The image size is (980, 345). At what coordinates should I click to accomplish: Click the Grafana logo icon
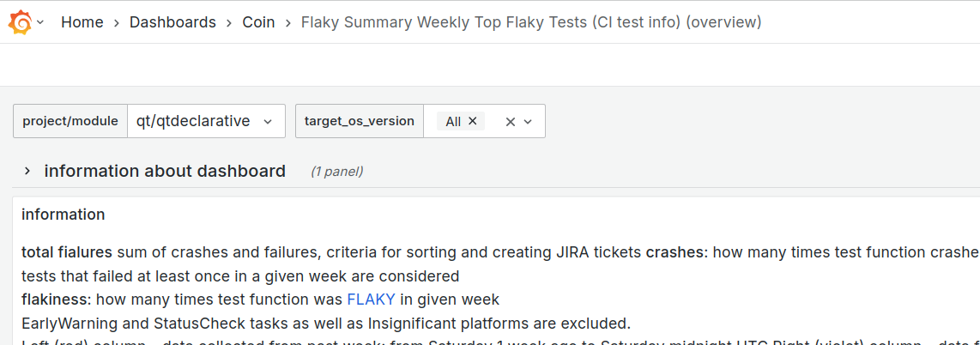coord(20,22)
